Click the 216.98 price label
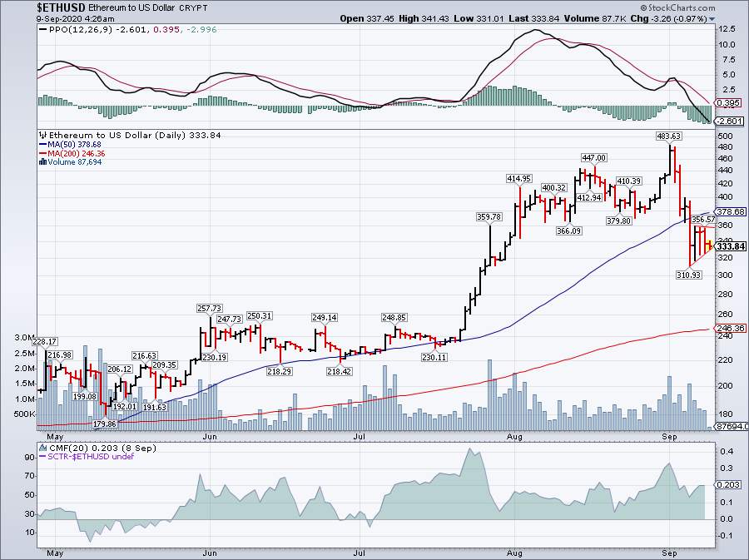The height and width of the screenshot is (560, 749). click(x=60, y=354)
